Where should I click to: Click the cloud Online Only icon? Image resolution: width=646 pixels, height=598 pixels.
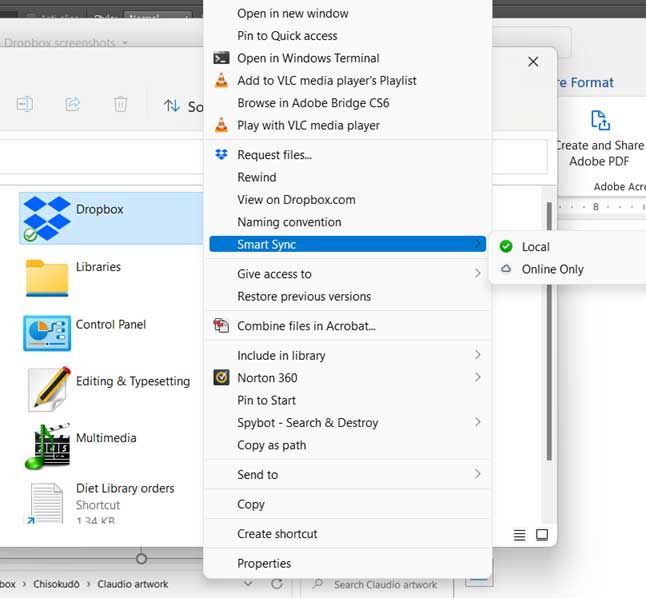click(x=506, y=269)
